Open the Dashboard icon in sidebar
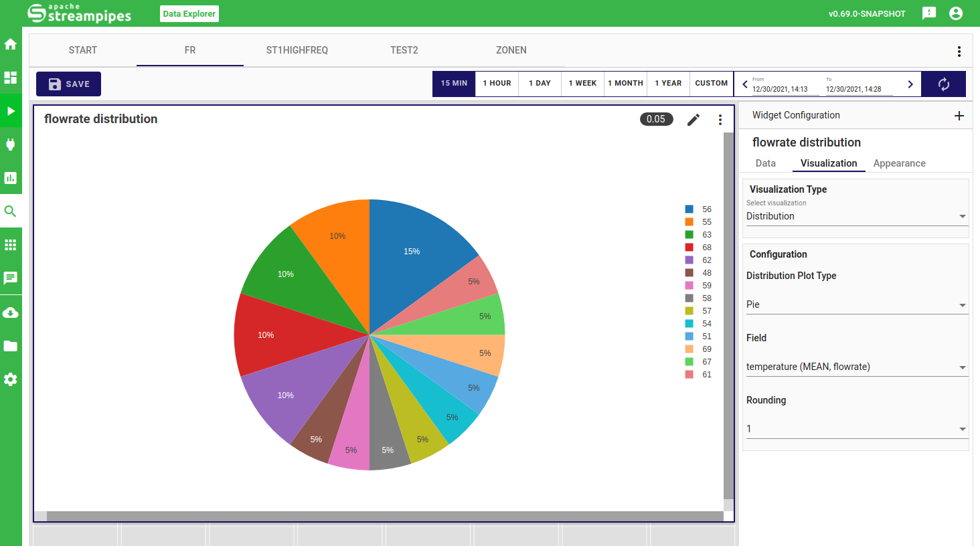The height and width of the screenshot is (546, 980). [x=11, y=78]
